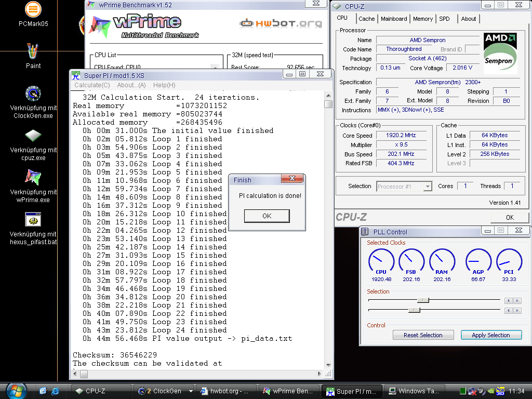Click the RAM clock dial in PLL Control
Screen dimensions: 532x399
[442, 261]
